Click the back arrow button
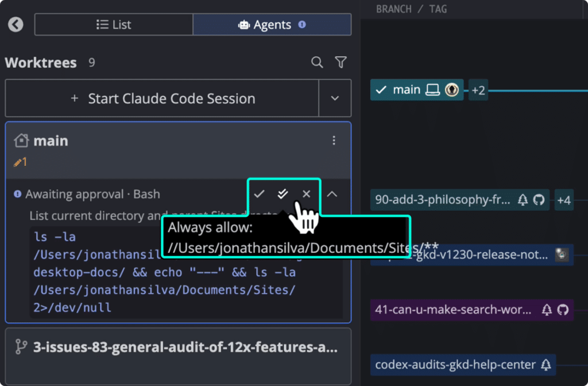 [16, 24]
